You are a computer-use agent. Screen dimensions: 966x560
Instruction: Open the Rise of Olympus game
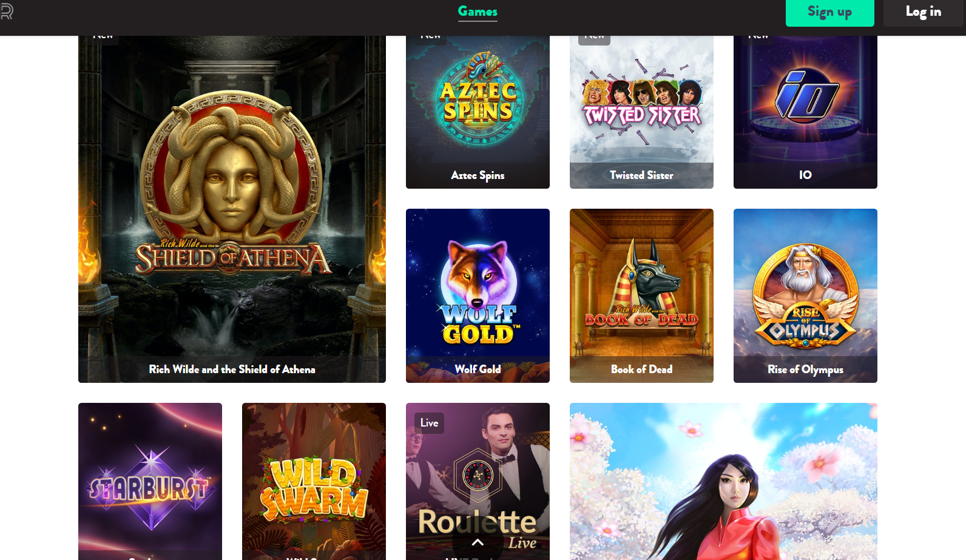(805, 295)
